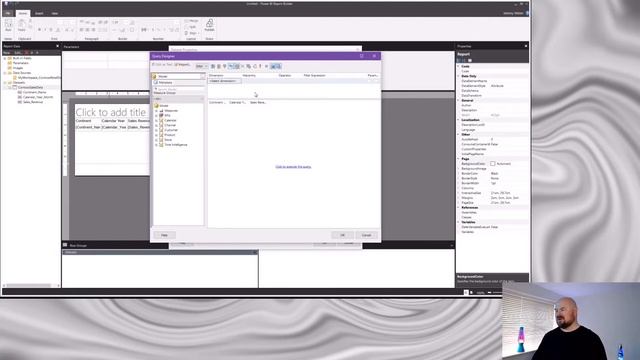Toggle Auto Execute icon in Query Designer toolbar
Image resolution: width=640 pixels, height=360 pixels.
point(231,66)
